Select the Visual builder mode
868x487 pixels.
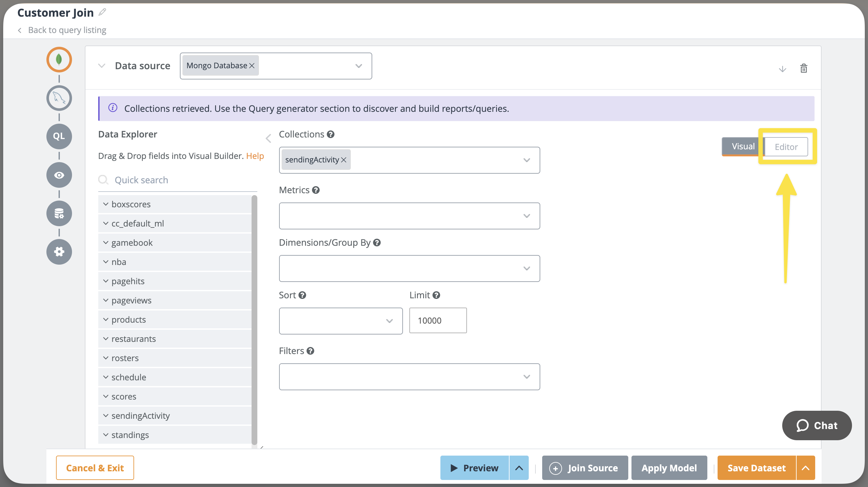pyautogui.click(x=743, y=146)
